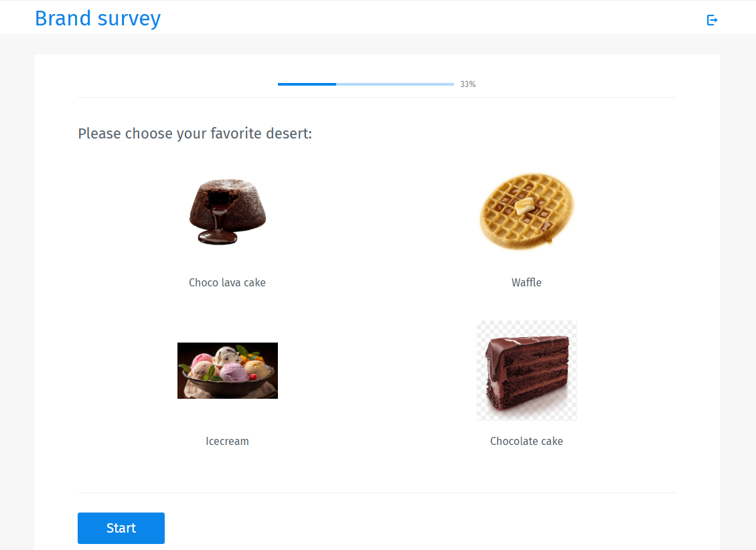Choose "Chocolate cake" as your favorite desert

point(526,370)
